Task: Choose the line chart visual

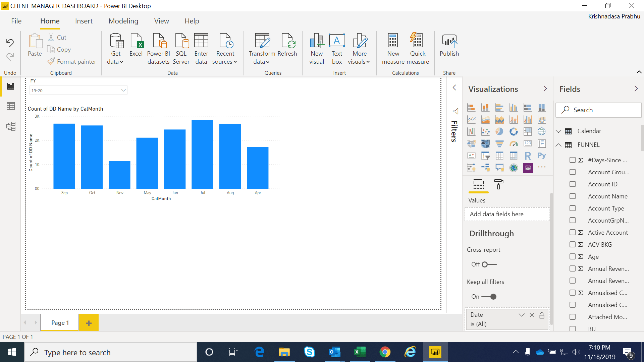Action: coord(471,120)
